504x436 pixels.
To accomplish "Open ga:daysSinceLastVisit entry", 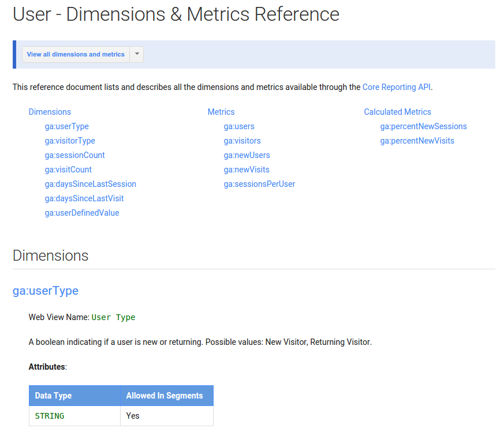I will click(84, 198).
